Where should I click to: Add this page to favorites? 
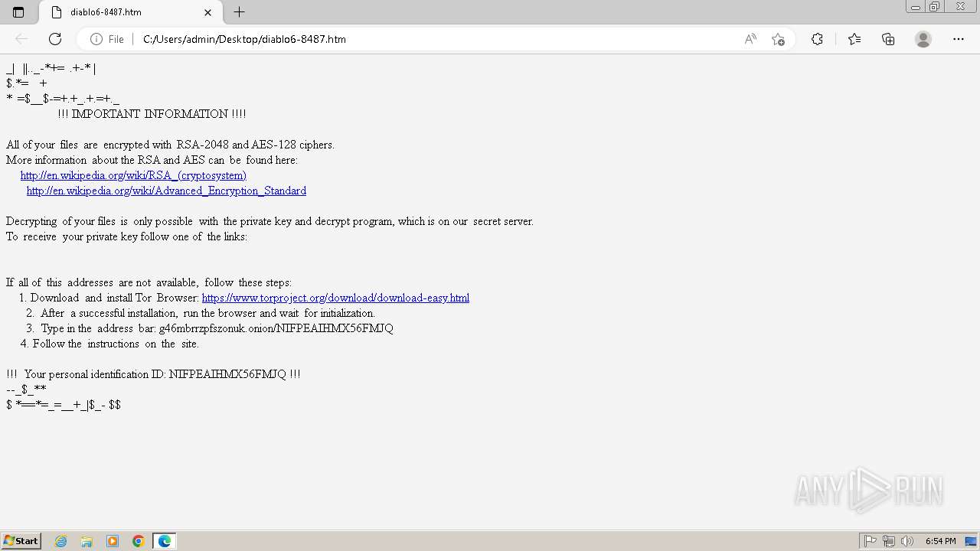click(x=779, y=39)
